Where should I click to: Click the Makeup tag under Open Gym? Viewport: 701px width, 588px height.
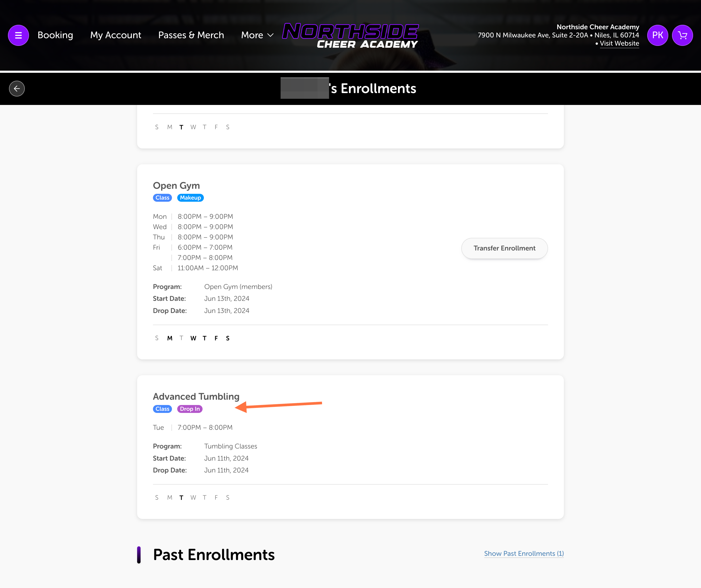(x=190, y=197)
